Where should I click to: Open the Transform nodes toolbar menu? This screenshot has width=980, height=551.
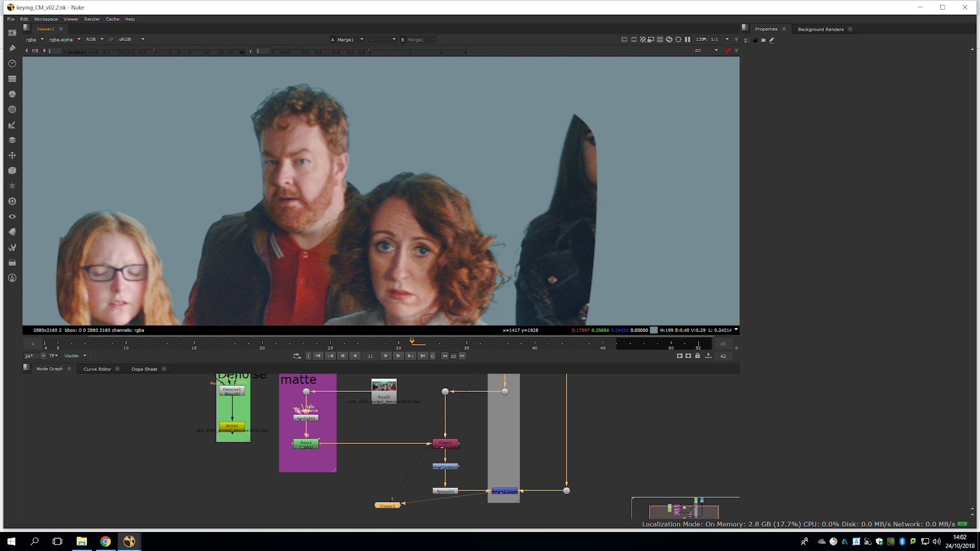tap(12, 156)
